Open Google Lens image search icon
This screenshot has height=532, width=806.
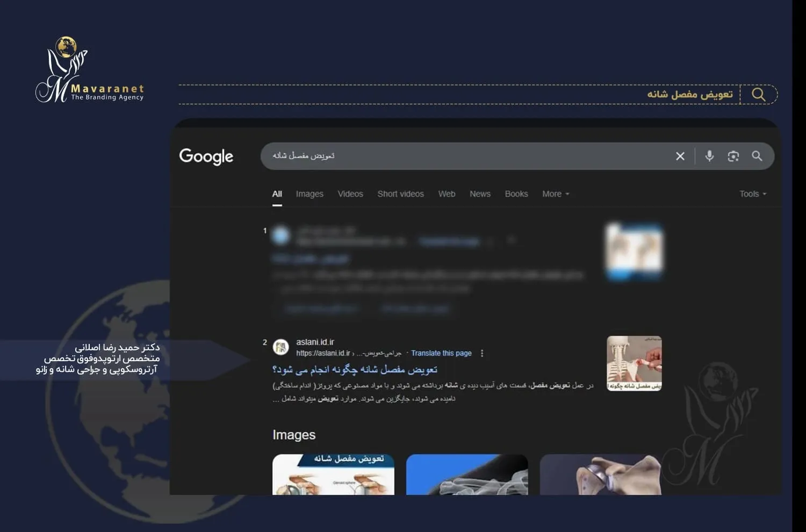733,156
